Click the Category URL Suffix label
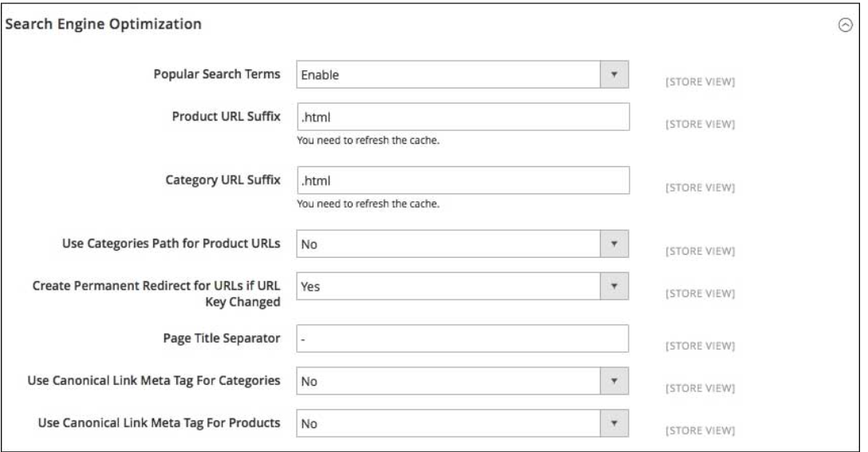Image resolution: width=868 pixels, height=452 pixels. point(222,180)
